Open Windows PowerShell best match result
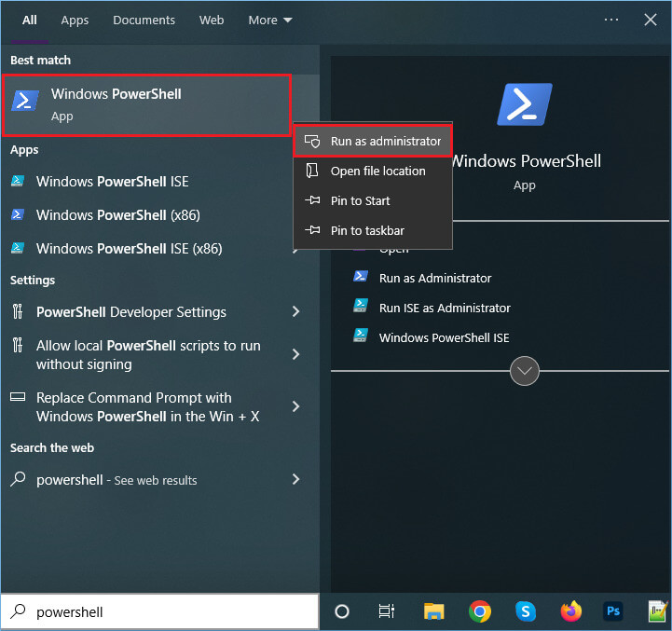The height and width of the screenshot is (631, 672). 147,105
